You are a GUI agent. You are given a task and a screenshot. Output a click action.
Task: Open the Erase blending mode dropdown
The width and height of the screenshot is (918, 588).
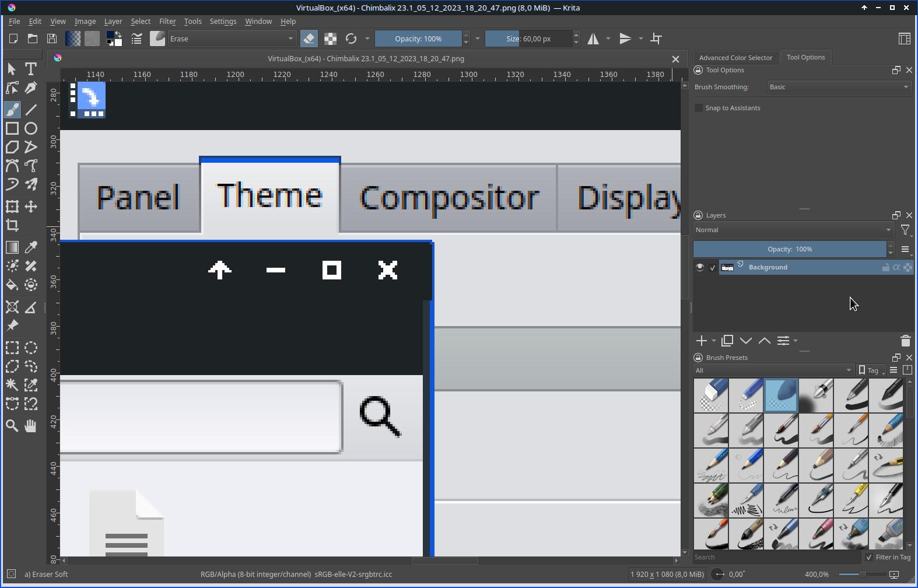click(x=232, y=38)
